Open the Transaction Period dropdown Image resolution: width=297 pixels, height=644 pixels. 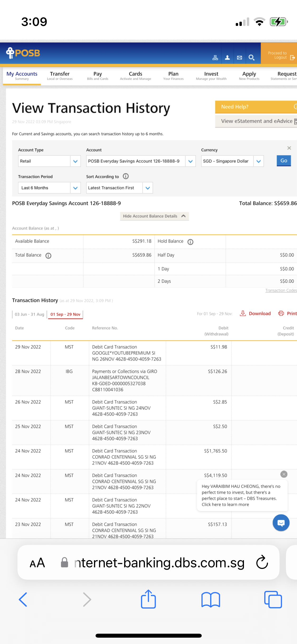click(75, 188)
